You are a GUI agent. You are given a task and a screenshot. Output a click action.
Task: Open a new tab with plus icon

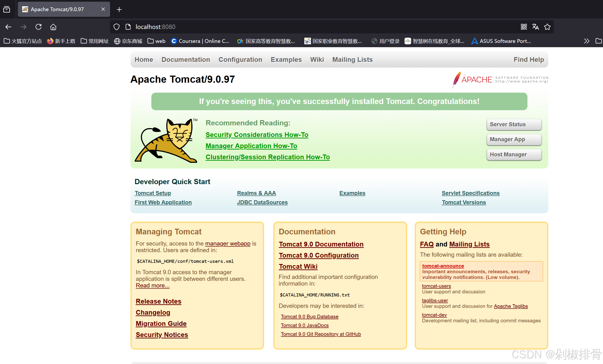click(x=119, y=9)
